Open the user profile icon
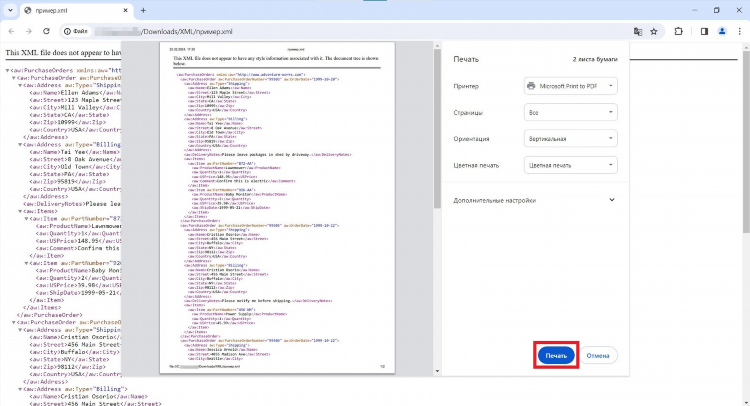The width and height of the screenshot is (750, 406). coord(722,32)
